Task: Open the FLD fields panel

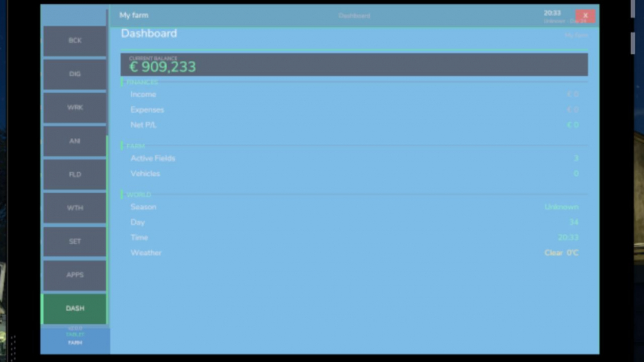Action: click(x=75, y=174)
